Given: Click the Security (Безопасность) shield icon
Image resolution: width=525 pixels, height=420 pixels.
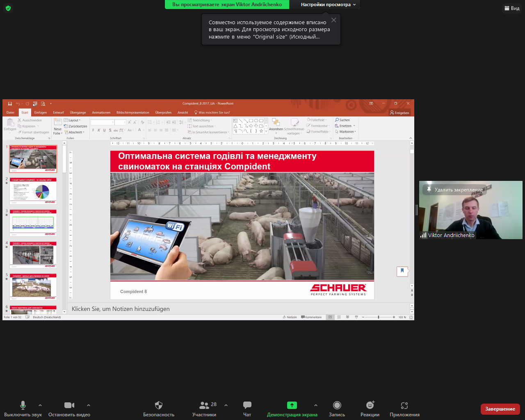Looking at the screenshot, I should point(159,405).
